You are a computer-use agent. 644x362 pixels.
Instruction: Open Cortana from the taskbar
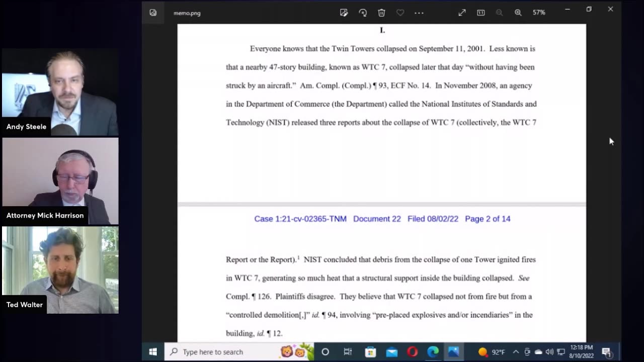(325, 352)
